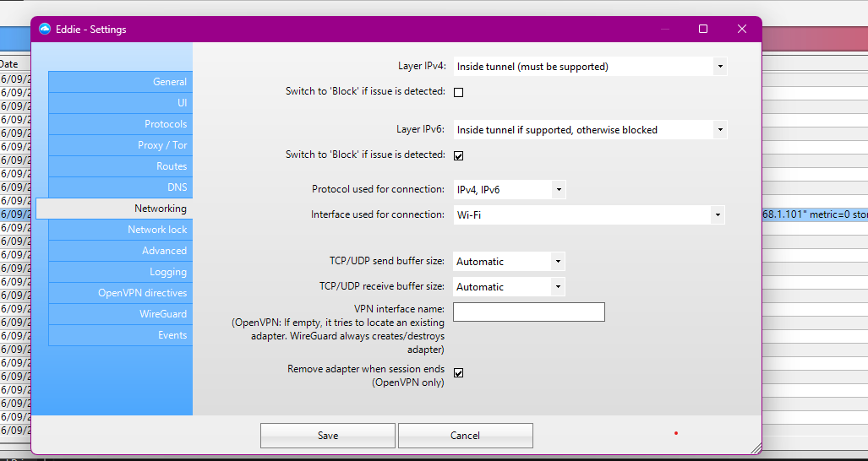The width and height of the screenshot is (868, 461).
Task: Click the VPN interface name text field
Action: point(528,312)
